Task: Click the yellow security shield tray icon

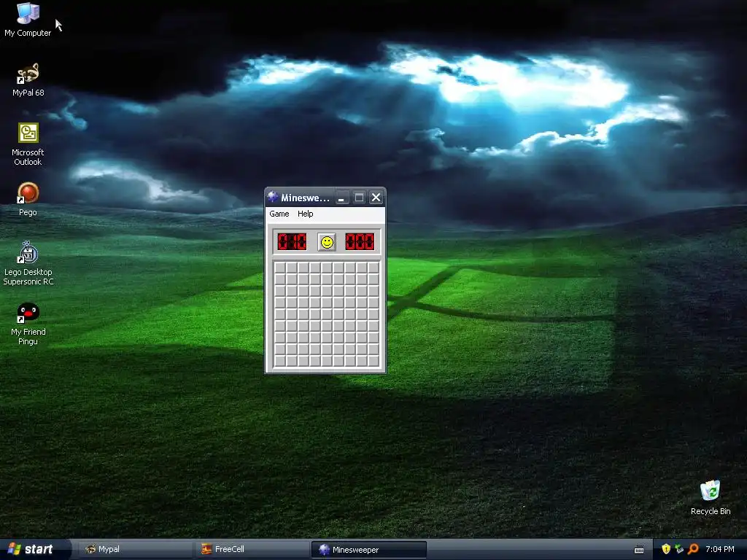Action: pos(666,549)
